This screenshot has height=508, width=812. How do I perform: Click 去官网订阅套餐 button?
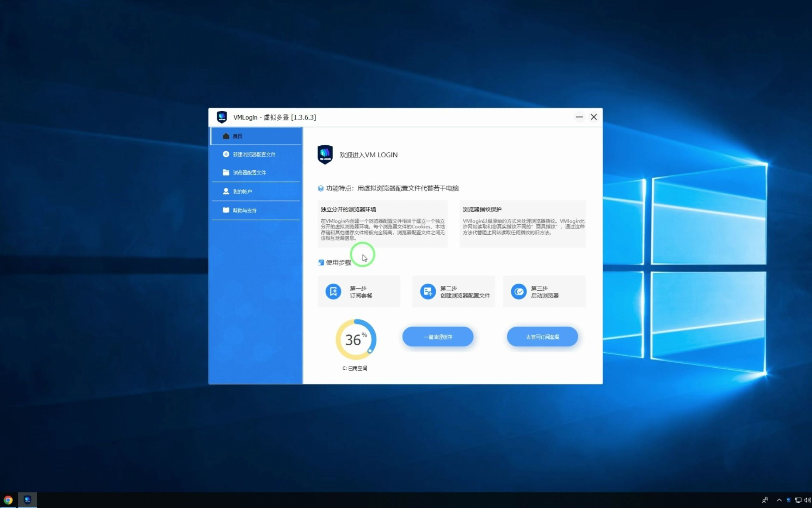click(541, 337)
